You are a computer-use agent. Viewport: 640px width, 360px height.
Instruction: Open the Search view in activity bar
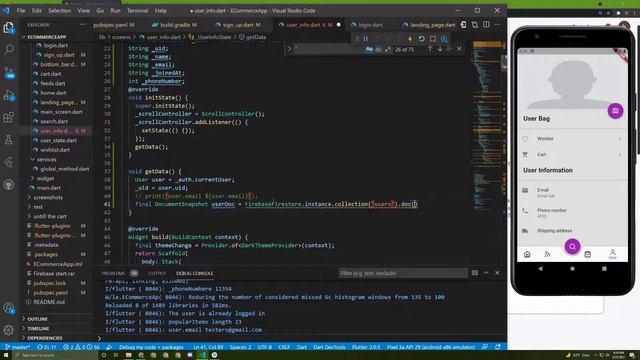click(9, 49)
